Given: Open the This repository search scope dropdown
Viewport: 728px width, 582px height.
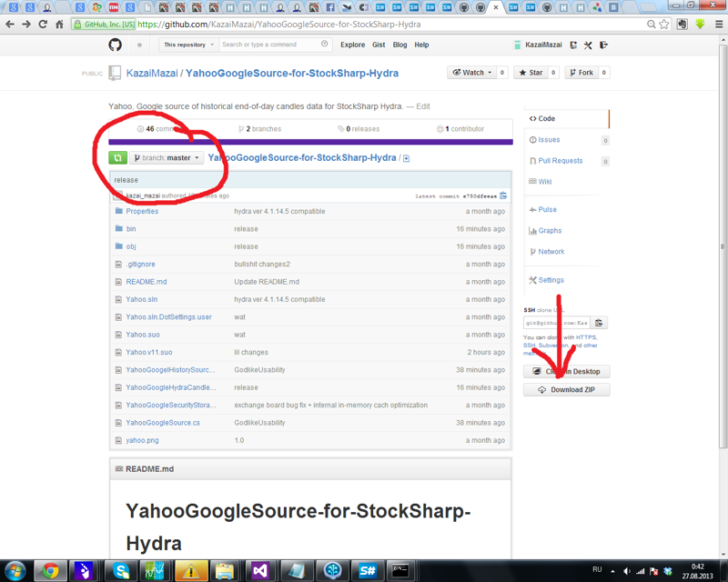Looking at the screenshot, I should tap(188, 45).
